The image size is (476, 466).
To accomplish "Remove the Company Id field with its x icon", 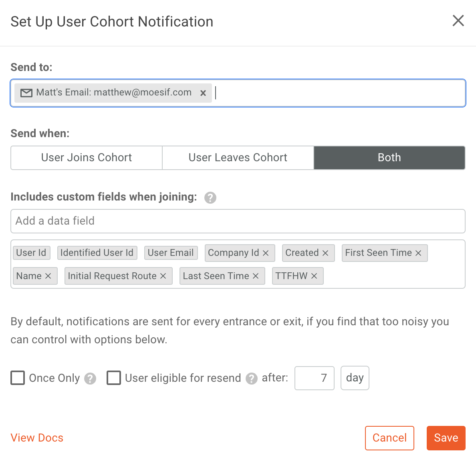I will click(266, 253).
